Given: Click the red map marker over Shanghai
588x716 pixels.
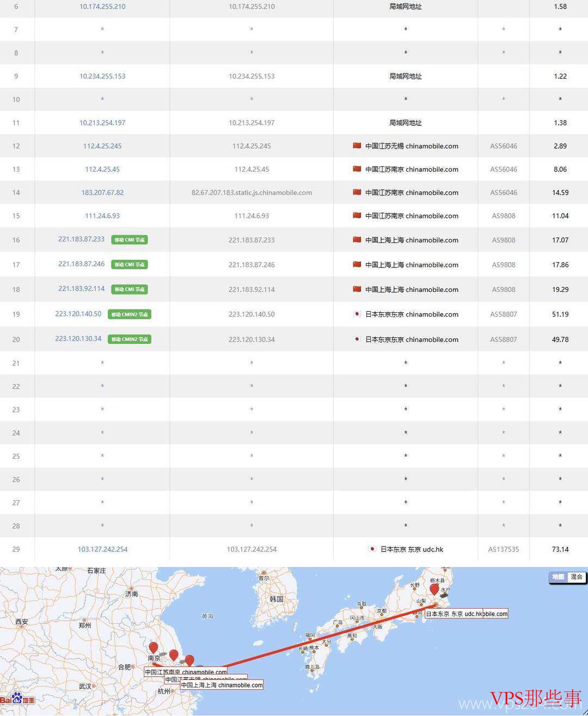Looking at the screenshot, I should pyautogui.click(x=189, y=661).
